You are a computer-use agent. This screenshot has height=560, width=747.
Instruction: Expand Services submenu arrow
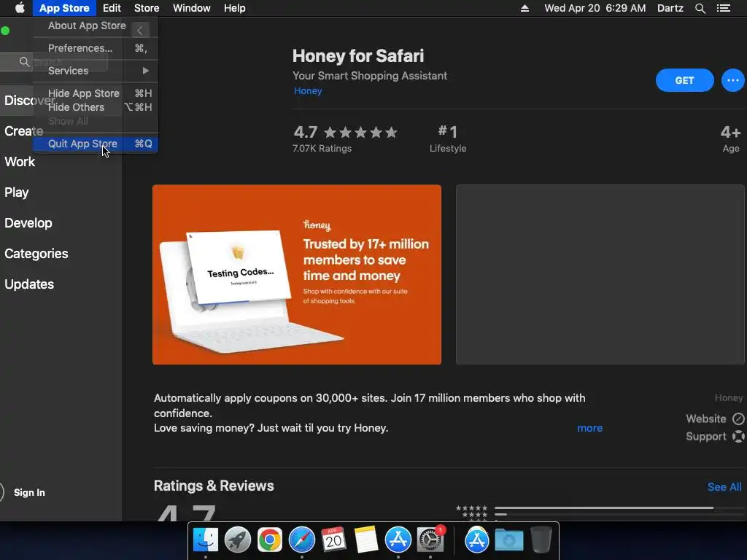[145, 71]
